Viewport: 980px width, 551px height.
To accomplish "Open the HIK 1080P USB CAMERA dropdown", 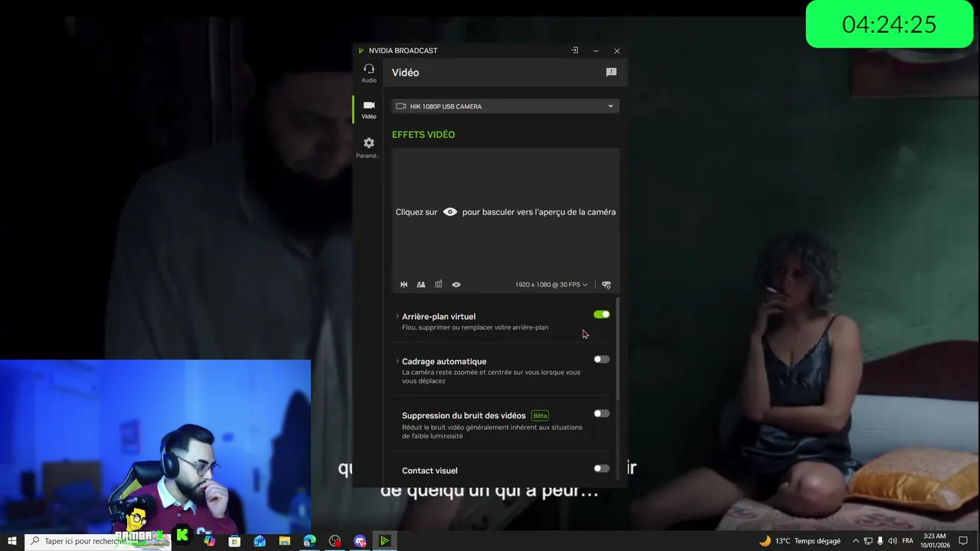I will coord(505,106).
